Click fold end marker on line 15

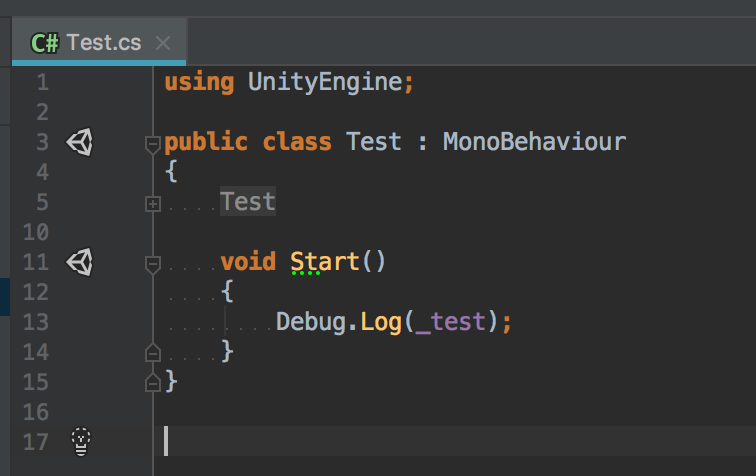point(152,383)
